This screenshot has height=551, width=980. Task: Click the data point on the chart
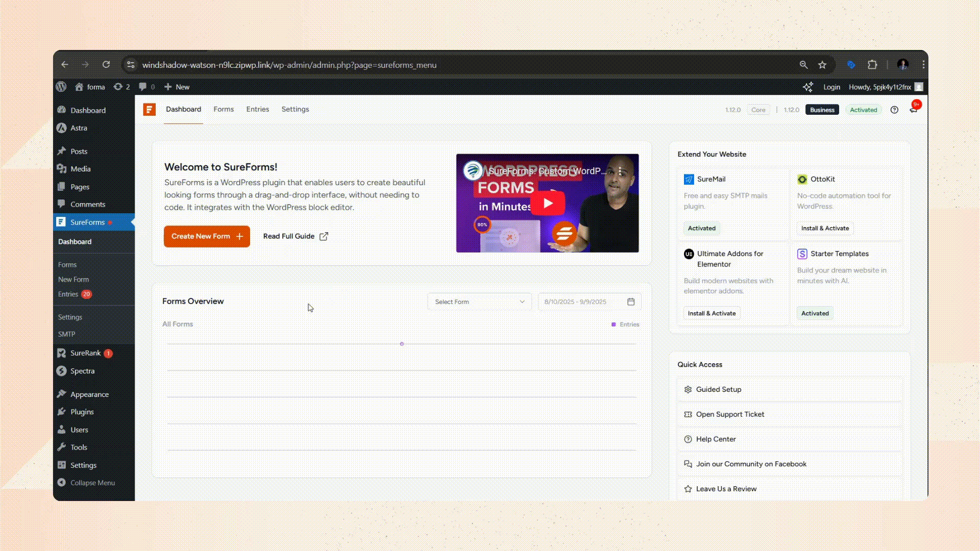tap(402, 344)
